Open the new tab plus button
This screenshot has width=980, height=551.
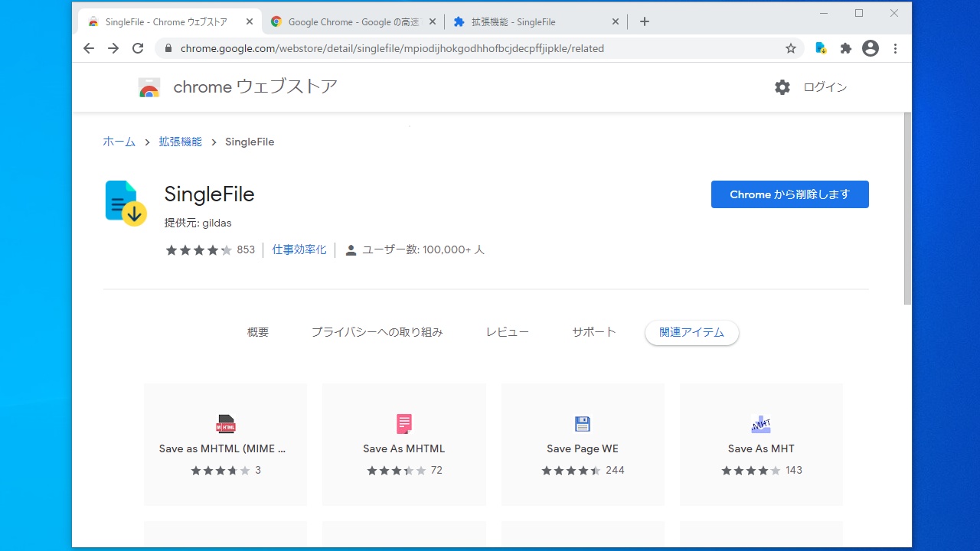point(645,21)
